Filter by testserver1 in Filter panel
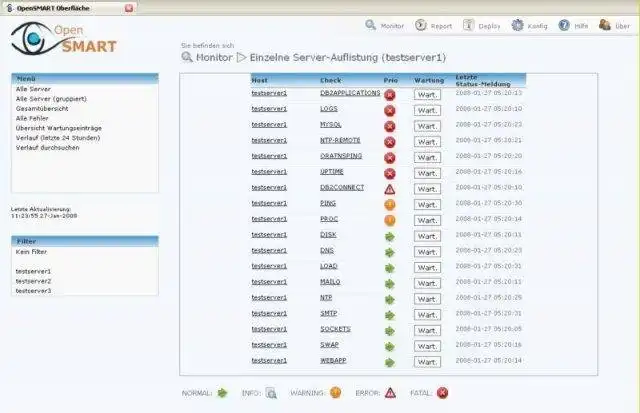The height and width of the screenshot is (413, 640). pos(33,271)
